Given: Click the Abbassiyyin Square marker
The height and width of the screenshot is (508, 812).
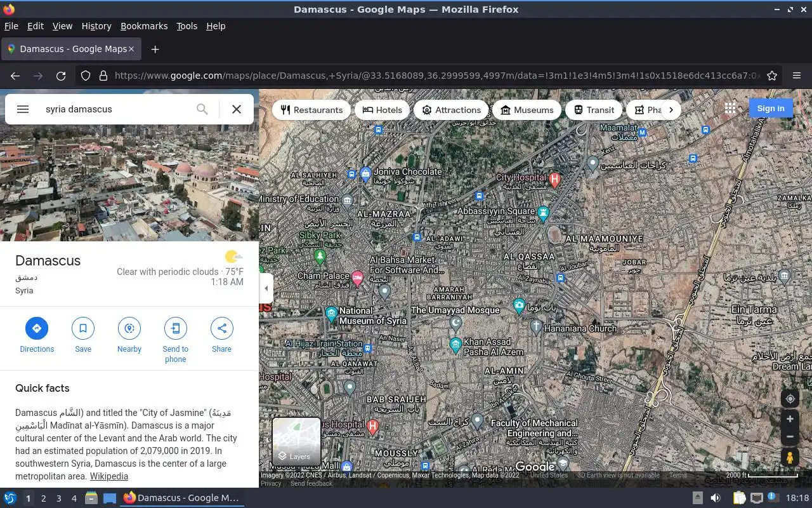Looking at the screenshot, I should coord(543,213).
